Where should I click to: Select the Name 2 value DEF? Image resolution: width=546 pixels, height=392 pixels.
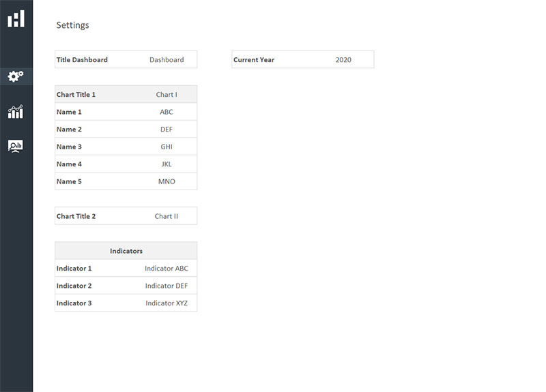tap(167, 130)
